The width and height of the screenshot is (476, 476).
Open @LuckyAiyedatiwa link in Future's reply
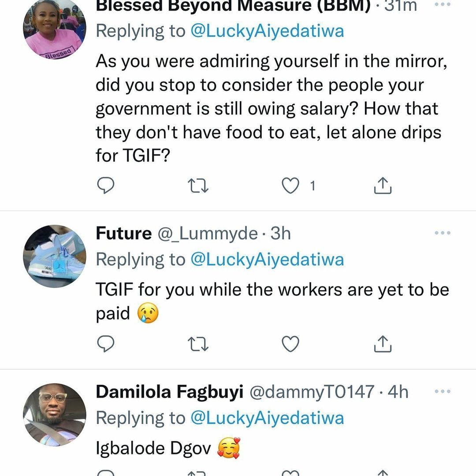[x=267, y=259]
